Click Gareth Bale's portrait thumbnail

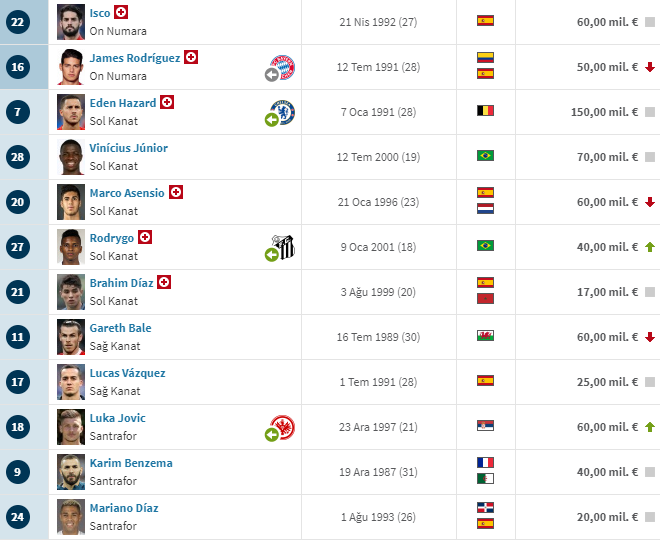[x=71, y=337]
